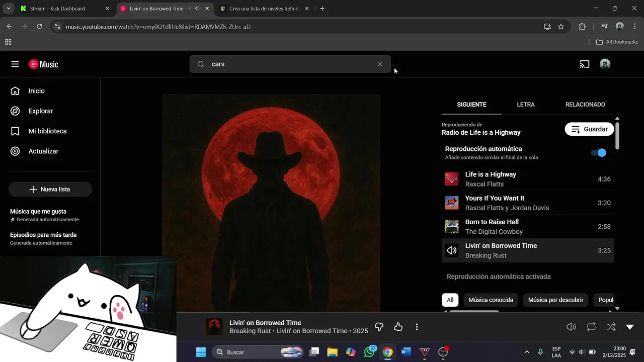644x362 pixels.
Task: Switch to the LETRA tab
Action: (x=526, y=105)
